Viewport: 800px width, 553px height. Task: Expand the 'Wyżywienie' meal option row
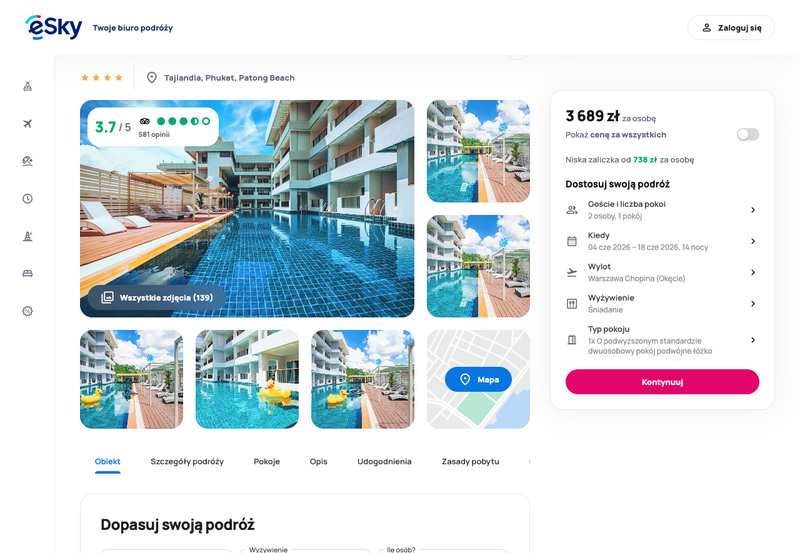(x=662, y=304)
